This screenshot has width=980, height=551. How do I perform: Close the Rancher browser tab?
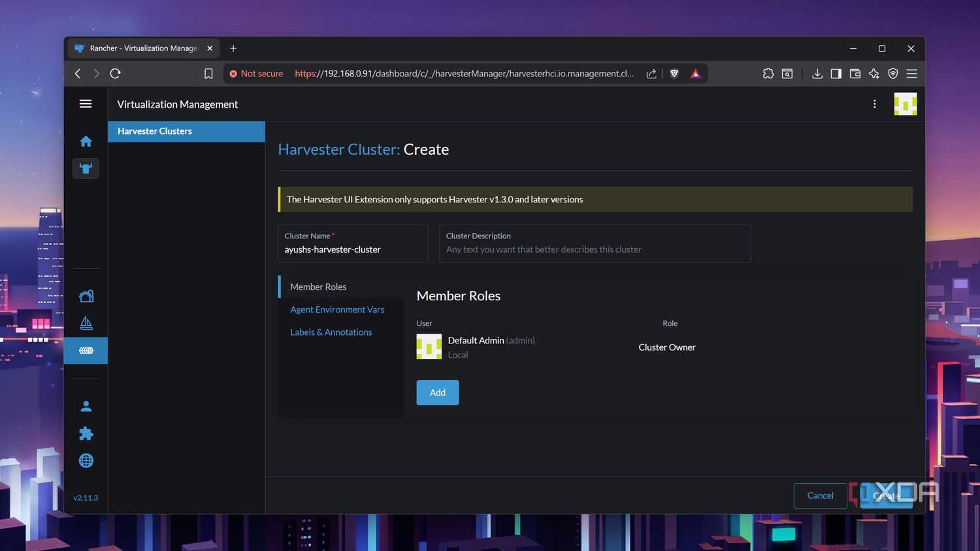tap(210, 48)
